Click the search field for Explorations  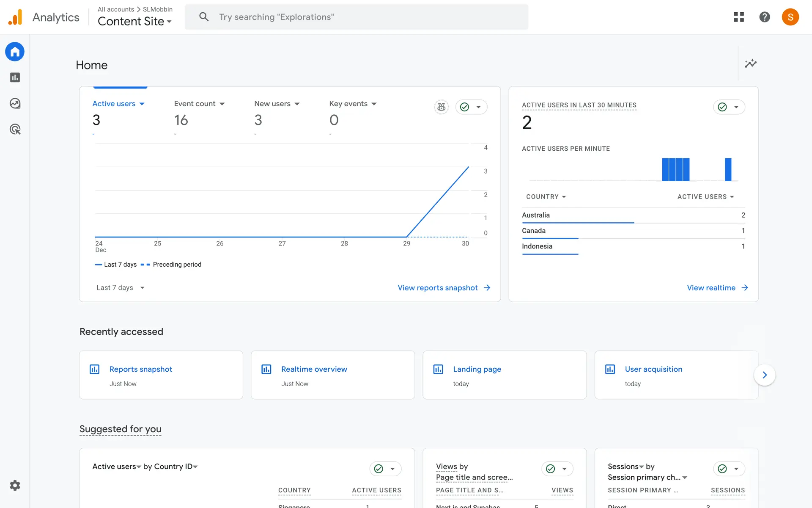point(356,17)
